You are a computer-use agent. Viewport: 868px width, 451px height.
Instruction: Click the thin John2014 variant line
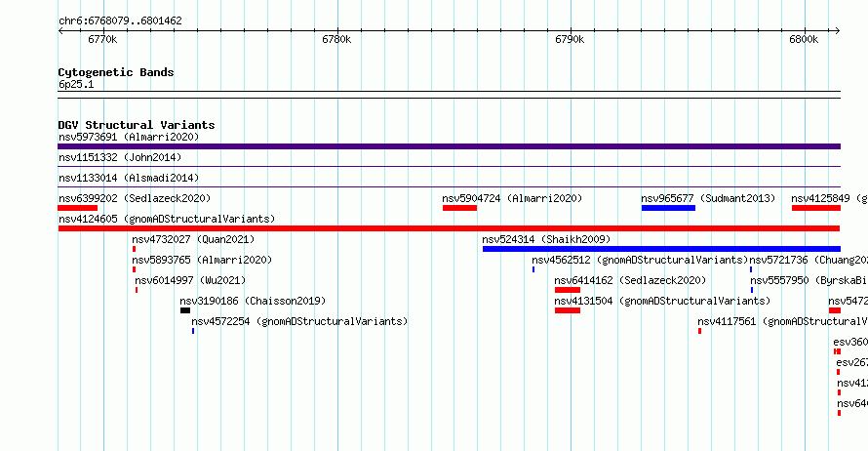click(449, 166)
